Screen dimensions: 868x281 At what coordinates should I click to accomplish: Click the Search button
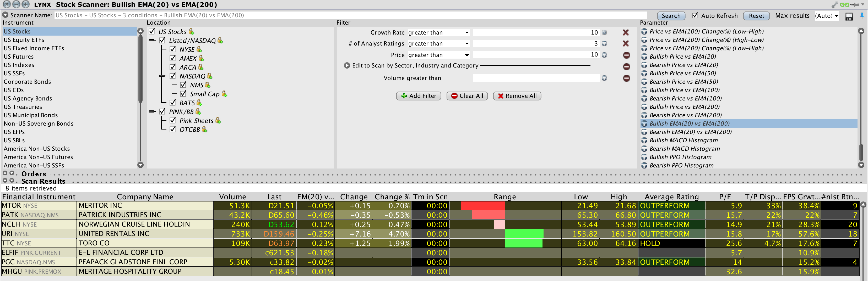[671, 16]
